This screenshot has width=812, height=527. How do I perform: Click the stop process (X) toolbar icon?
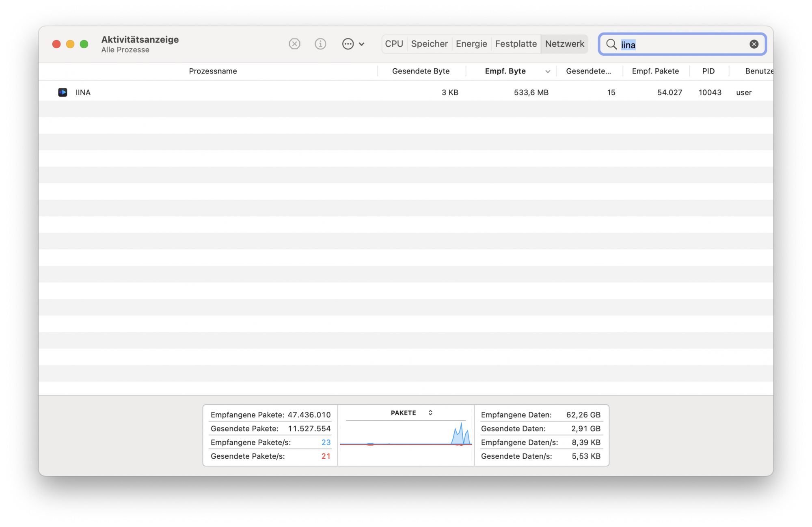coord(294,44)
